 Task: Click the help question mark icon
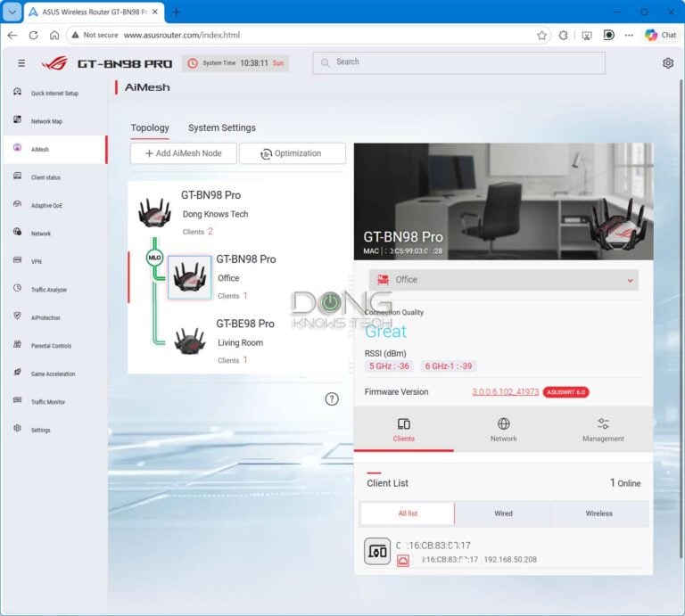coord(332,398)
